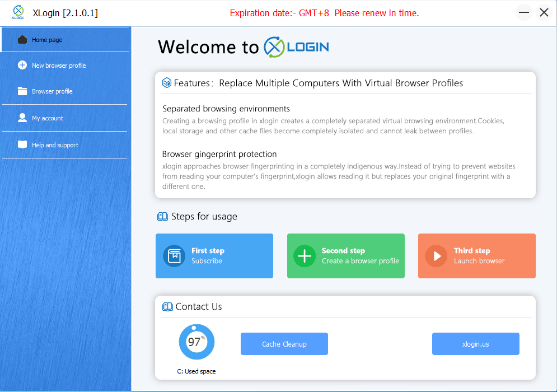Click the Subscribe icon in First step
This screenshot has width=557, height=392.
pos(174,256)
